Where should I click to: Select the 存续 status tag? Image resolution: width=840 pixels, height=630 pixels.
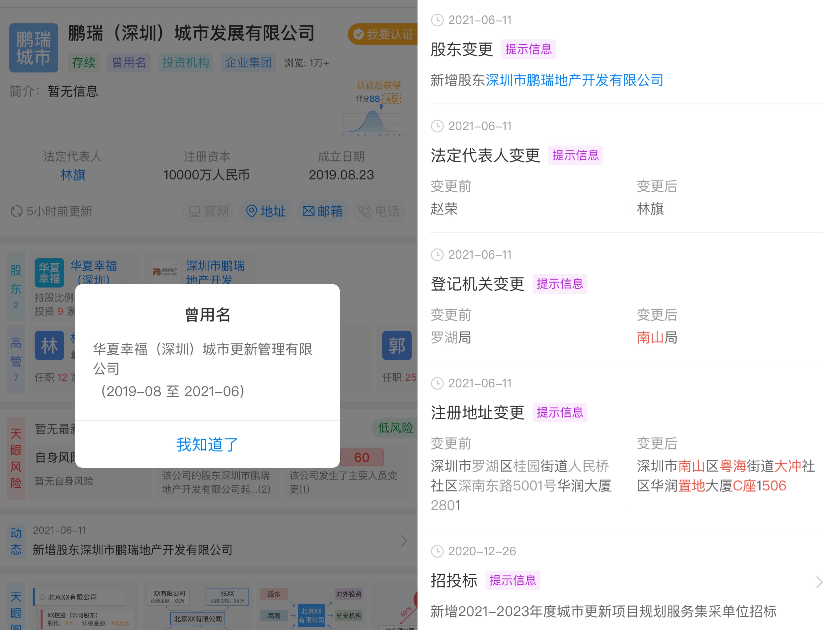(84, 62)
